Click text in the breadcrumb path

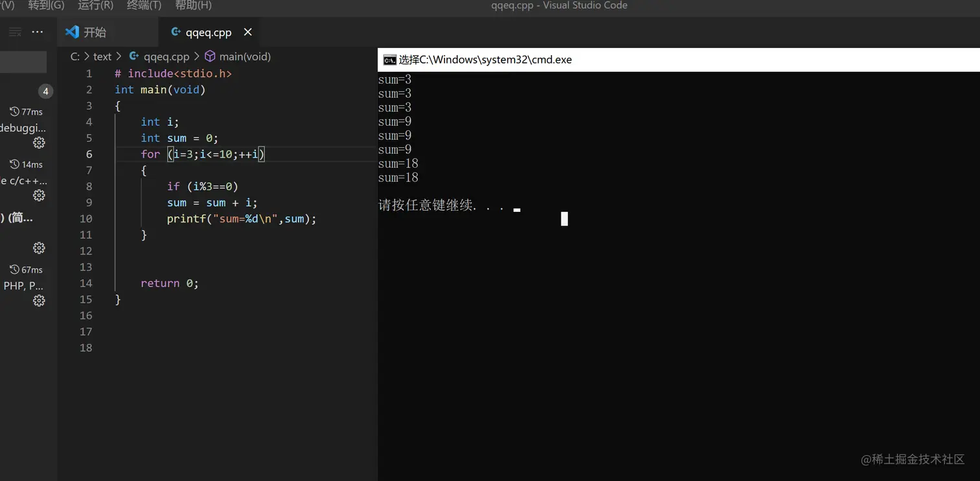coord(102,56)
